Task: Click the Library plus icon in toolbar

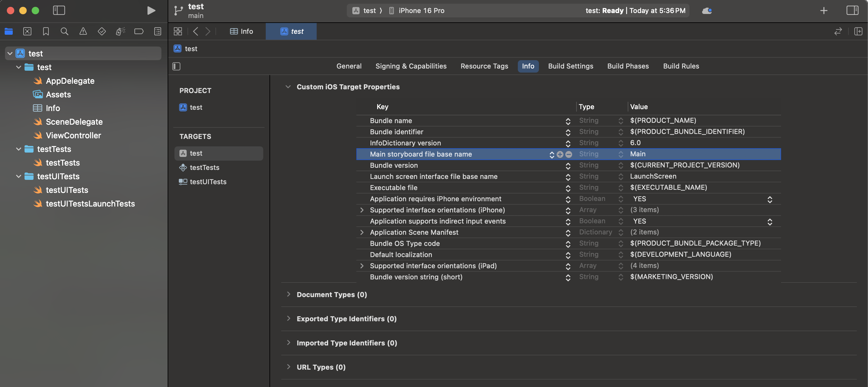Action: 824,11
